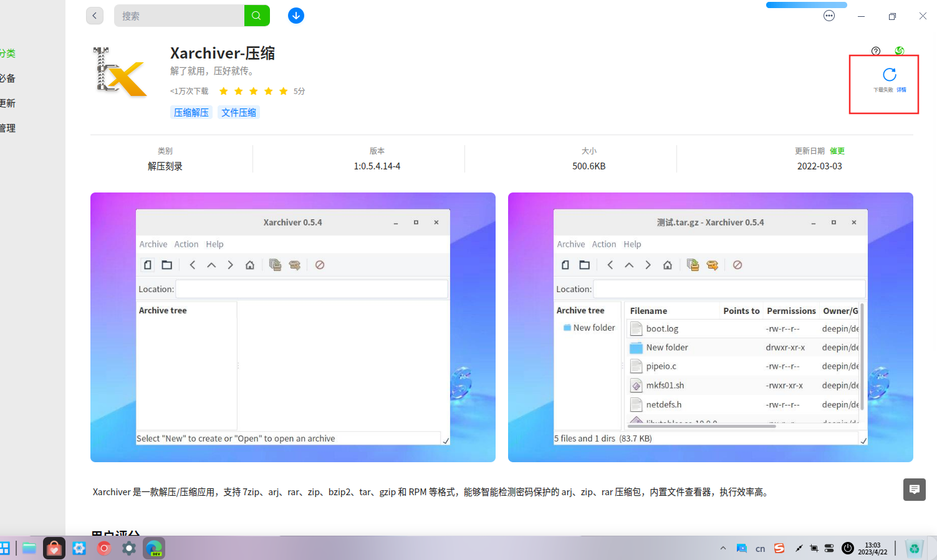The width and height of the screenshot is (937, 560).
Task: Open the file manager in the taskbar
Action: [x=29, y=548]
